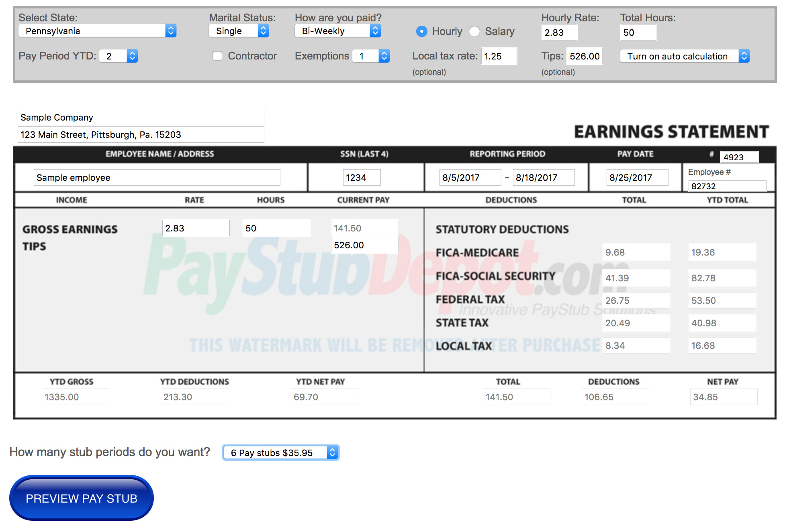
Task: Click the Local Tax YTD field 16.68
Action: (722, 346)
